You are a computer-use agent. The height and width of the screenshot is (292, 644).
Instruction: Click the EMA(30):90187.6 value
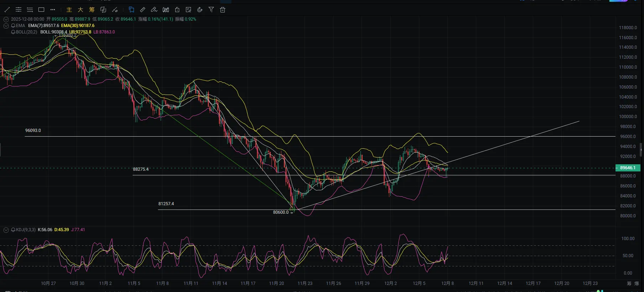pyautogui.click(x=78, y=26)
